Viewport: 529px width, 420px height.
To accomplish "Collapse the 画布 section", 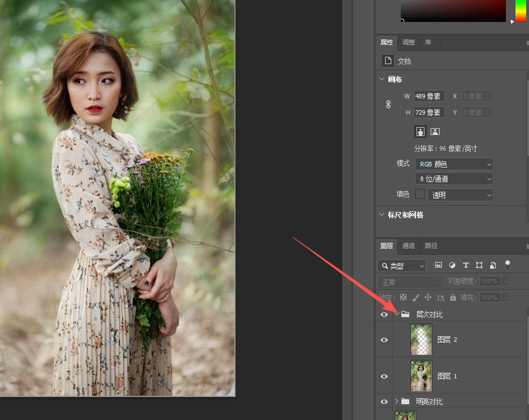I will (x=382, y=79).
